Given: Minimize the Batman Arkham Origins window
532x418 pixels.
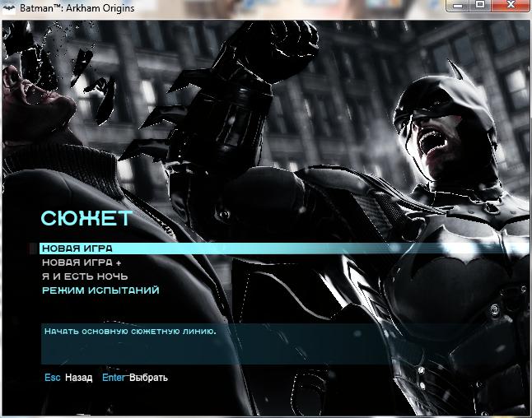Looking at the screenshot, I should coord(458,6).
